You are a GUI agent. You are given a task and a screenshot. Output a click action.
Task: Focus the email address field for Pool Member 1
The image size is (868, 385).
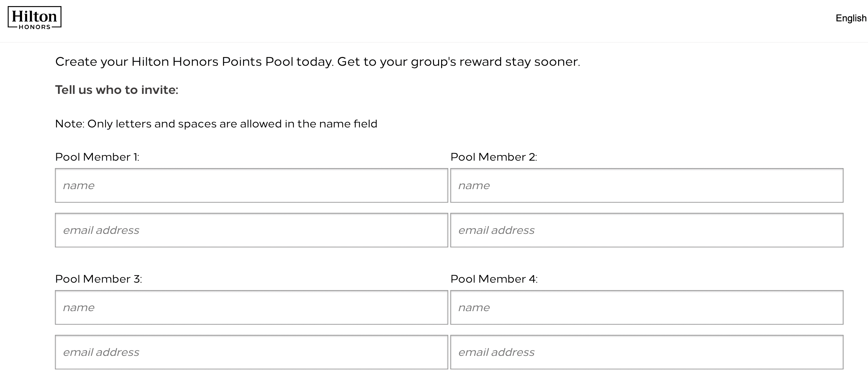251,230
